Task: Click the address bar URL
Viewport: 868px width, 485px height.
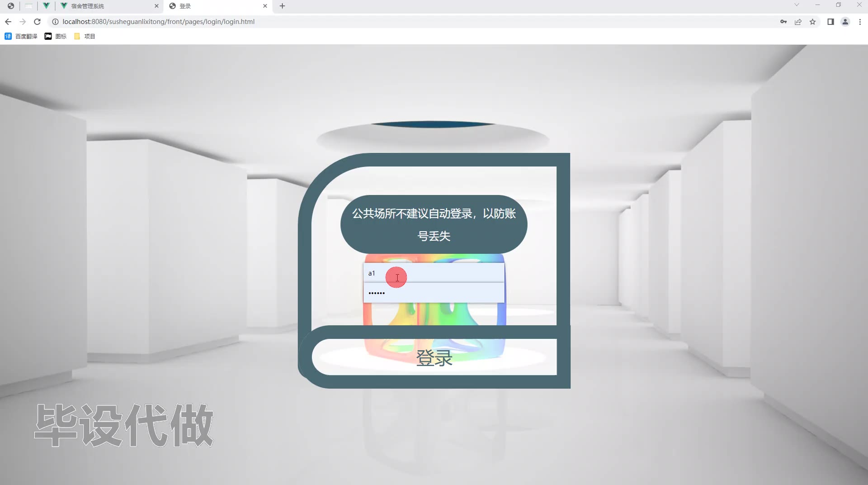Action: click(158, 22)
